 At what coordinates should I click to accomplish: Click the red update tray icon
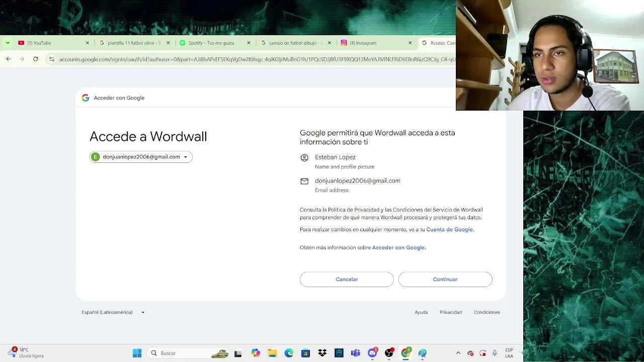click(x=482, y=353)
